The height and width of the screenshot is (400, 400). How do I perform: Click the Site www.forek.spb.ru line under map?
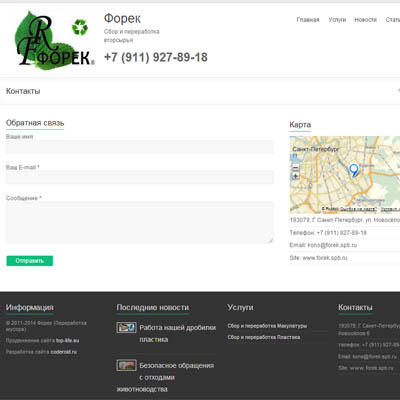pos(318,258)
